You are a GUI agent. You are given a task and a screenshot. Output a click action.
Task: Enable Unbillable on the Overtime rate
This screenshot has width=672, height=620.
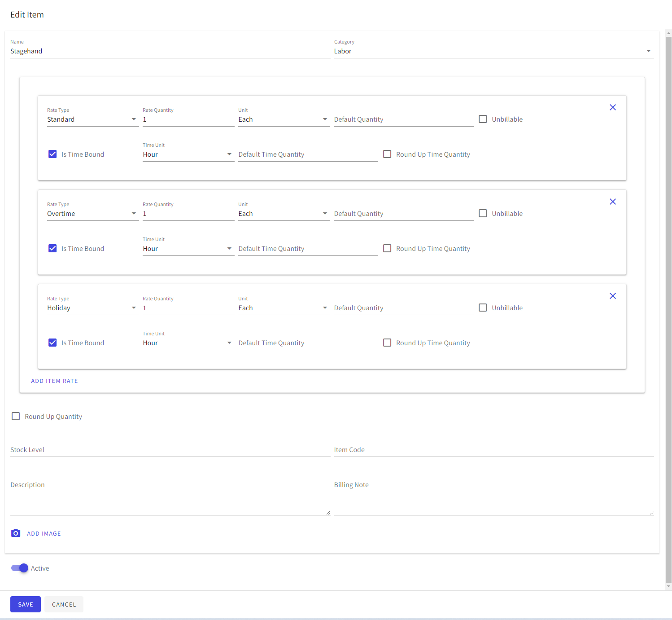483,213
